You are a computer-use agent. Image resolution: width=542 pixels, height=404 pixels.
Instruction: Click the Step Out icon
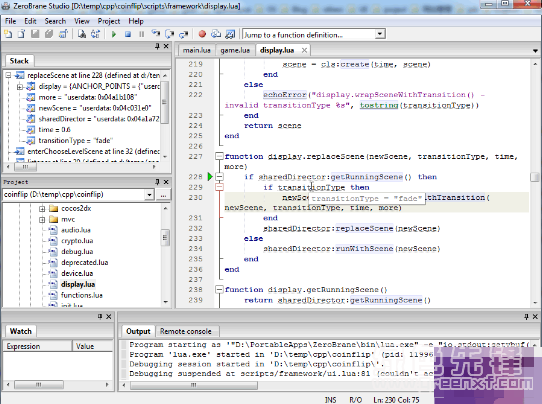[x=184, y=34]
